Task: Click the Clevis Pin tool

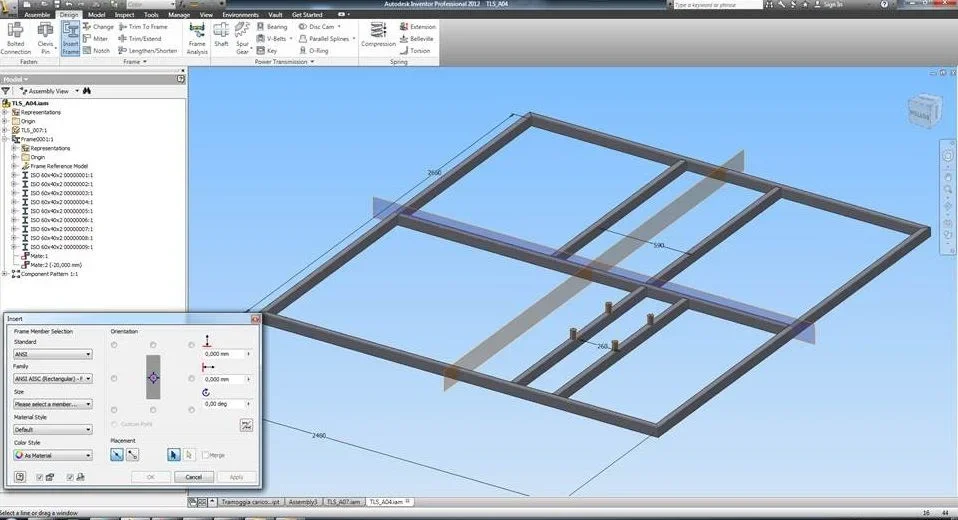Action: click(45, 38)
